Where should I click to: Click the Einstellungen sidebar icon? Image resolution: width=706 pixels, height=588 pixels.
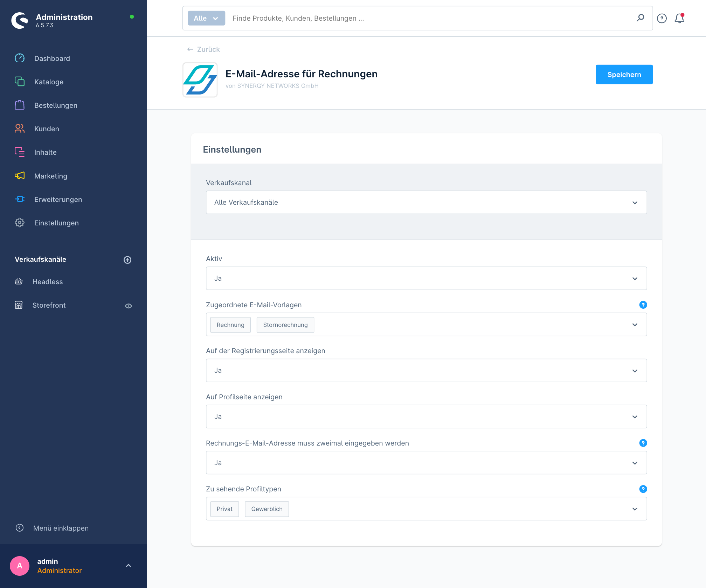(19, 223)
